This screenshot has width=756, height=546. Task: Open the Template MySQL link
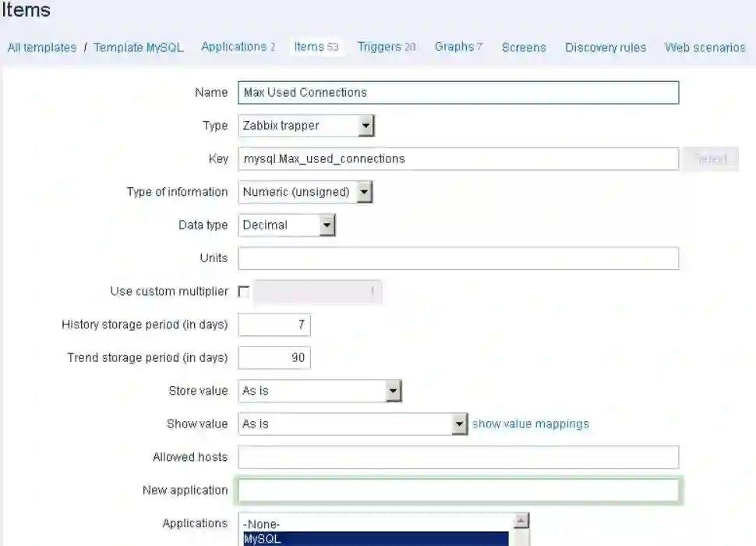tap(139, 48)
